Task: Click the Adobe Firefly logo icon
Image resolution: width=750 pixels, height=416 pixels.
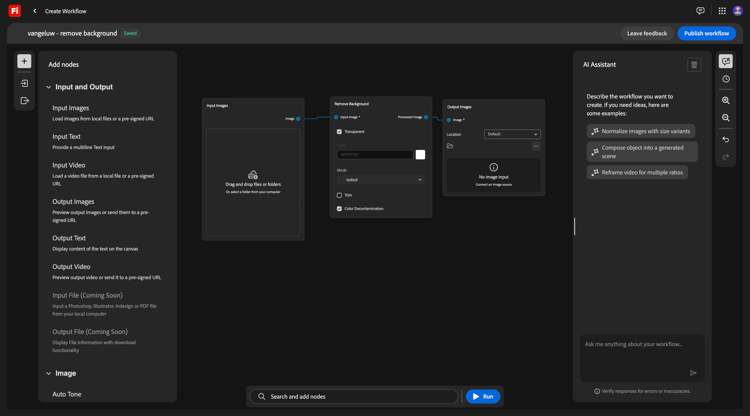Action: tap(15, 11)
